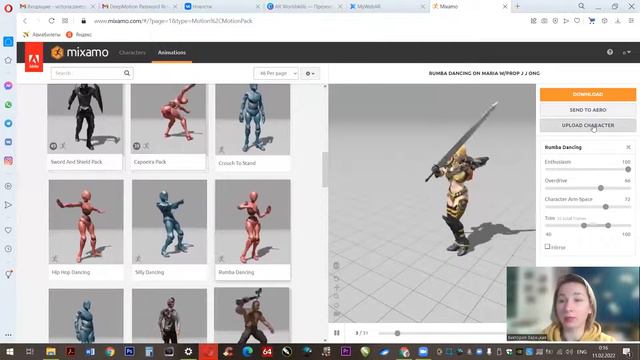
Task: Add page to bookmarks heart toolbar icon
Action: click(x=577, y=21)
